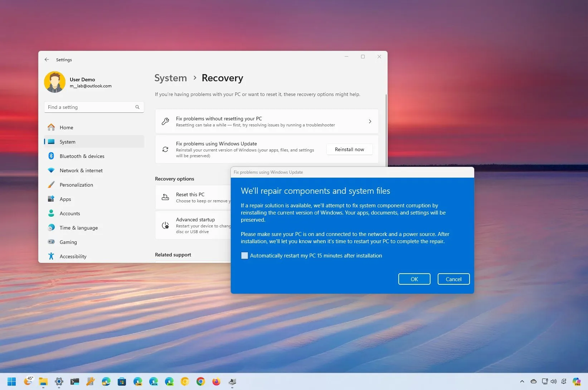Open Microsoft Store from the taskbar
The width and height of the screenshot is (588, 390).
122,382
